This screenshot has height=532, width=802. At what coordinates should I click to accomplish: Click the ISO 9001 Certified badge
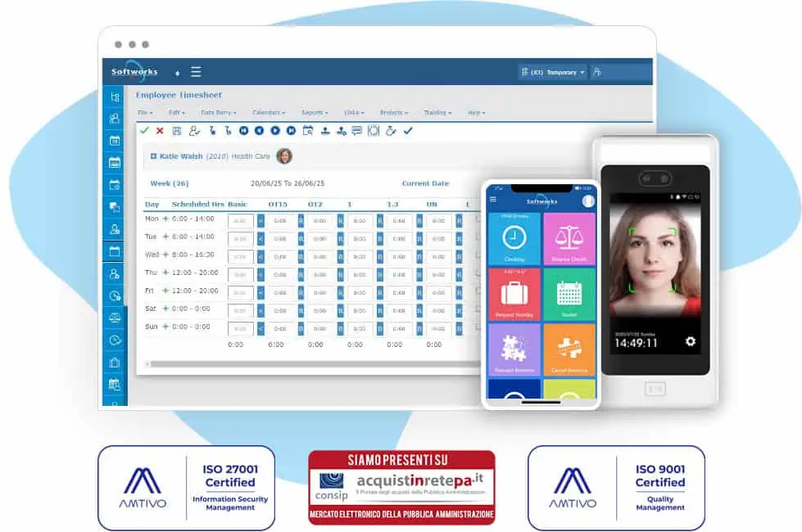616,488
